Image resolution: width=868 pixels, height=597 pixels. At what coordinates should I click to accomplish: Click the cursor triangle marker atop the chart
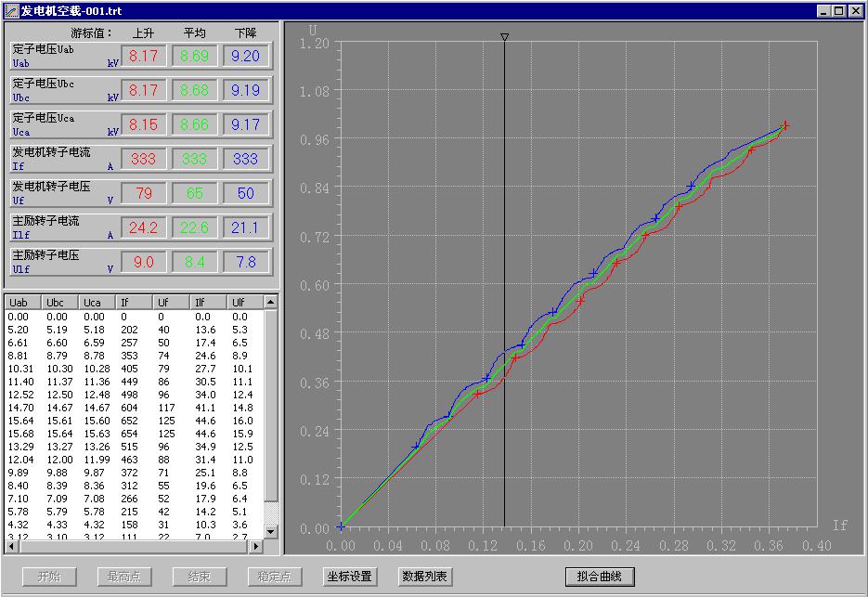(x=504, y=37)
